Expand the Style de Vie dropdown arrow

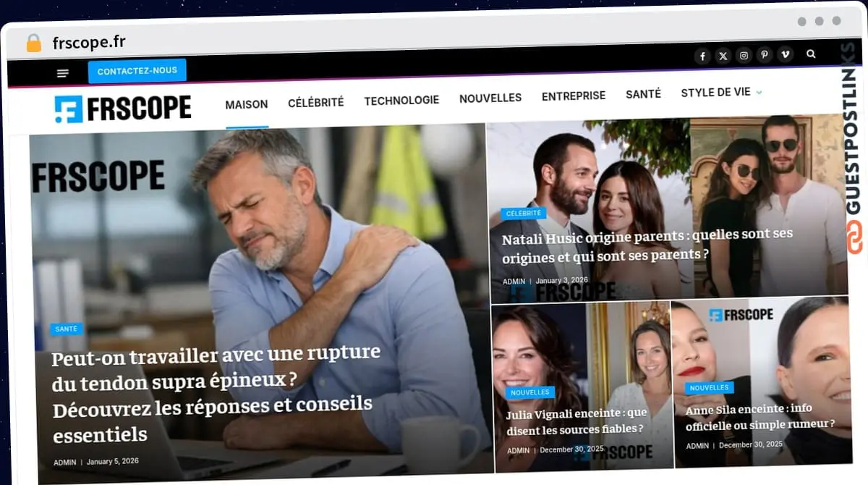click(x=759, y=93)
